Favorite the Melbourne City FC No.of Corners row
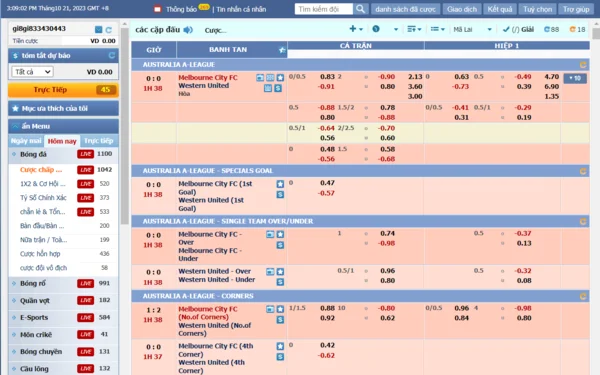Image resolution: width=600 pixels, height=375 pixels. tap(280, 309)
